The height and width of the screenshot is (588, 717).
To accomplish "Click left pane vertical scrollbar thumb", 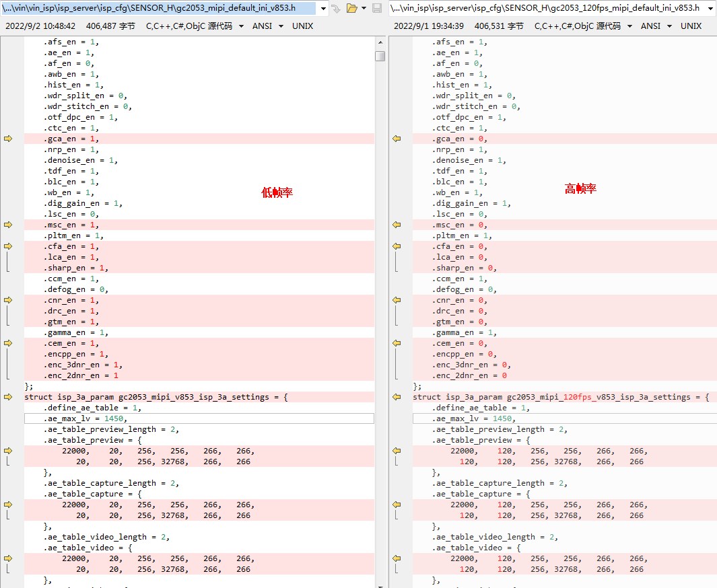I will 380,57.
